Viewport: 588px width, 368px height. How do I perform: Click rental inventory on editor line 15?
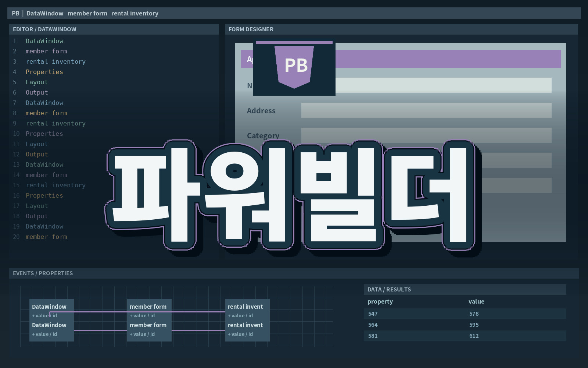[x=55, y=185]
